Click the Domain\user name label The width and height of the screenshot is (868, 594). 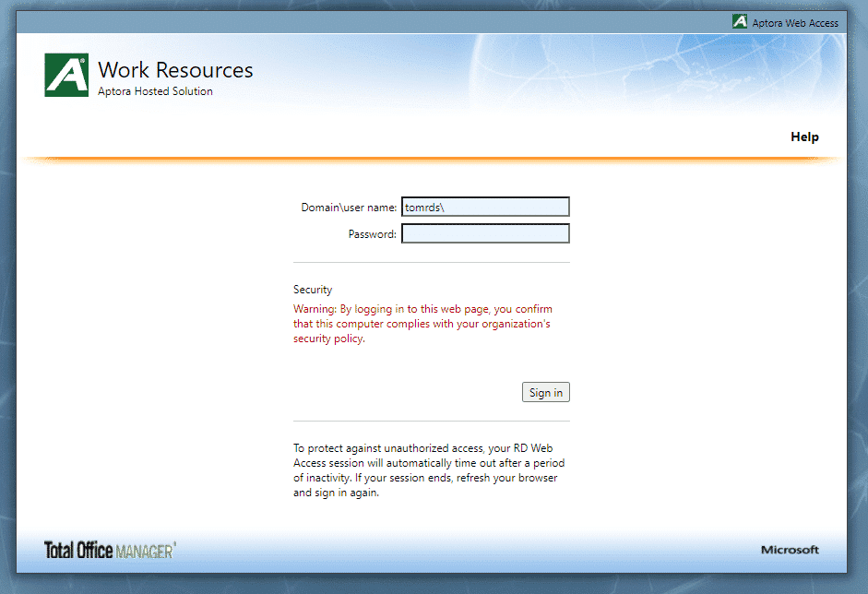[x=349, y=208]
